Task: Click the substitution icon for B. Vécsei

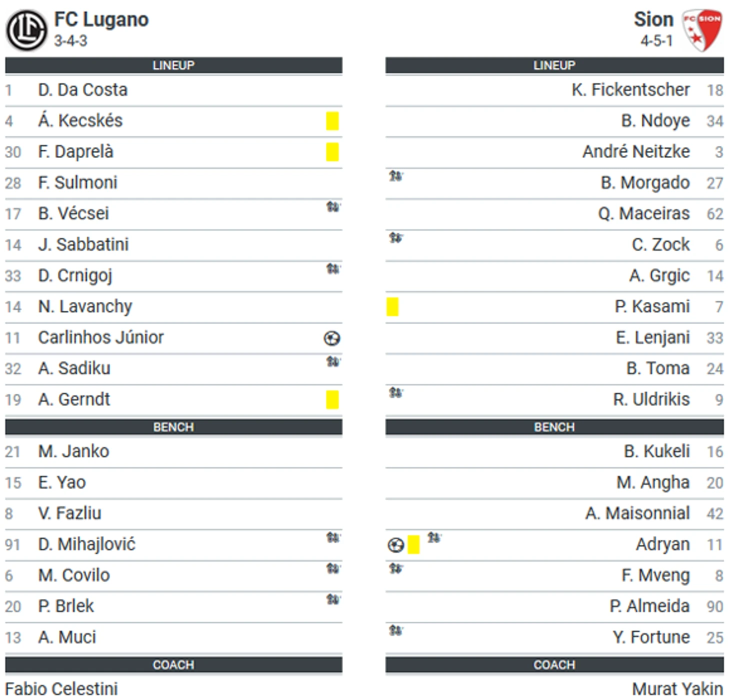Action: [x=333, y=206]
